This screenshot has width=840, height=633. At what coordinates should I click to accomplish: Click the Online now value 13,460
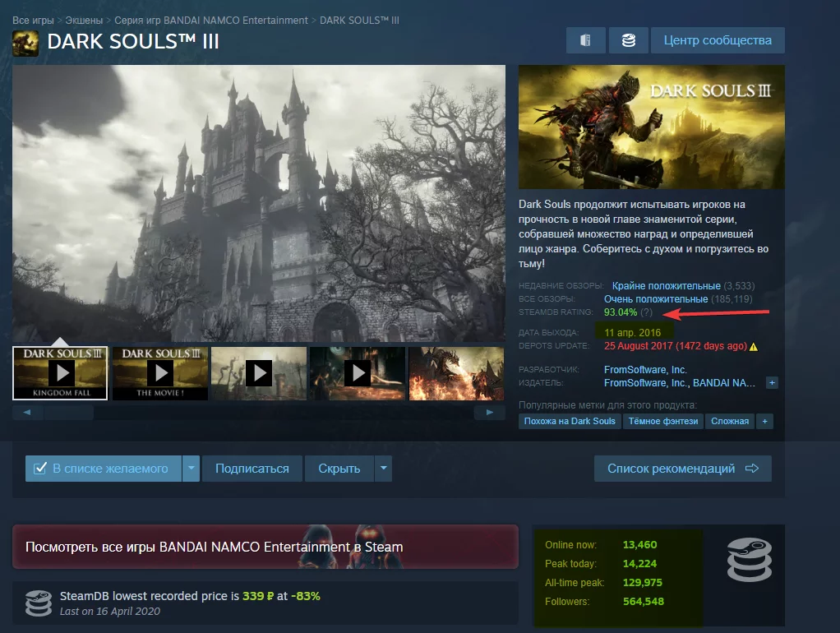(639, 544)
